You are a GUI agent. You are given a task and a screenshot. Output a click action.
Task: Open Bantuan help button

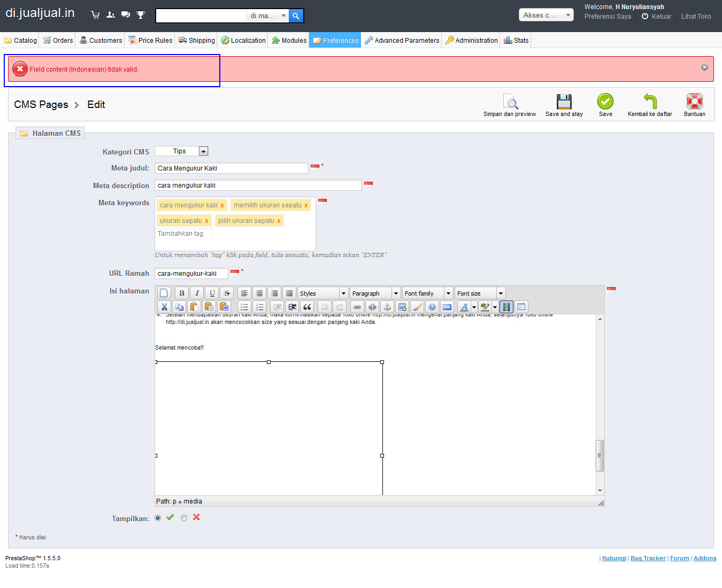[694, 105]
